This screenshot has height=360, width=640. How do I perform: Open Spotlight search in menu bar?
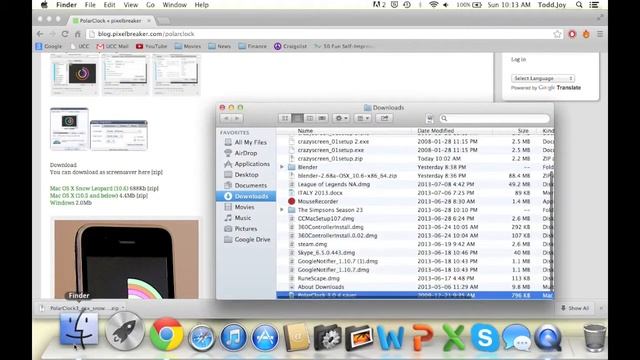579,5
